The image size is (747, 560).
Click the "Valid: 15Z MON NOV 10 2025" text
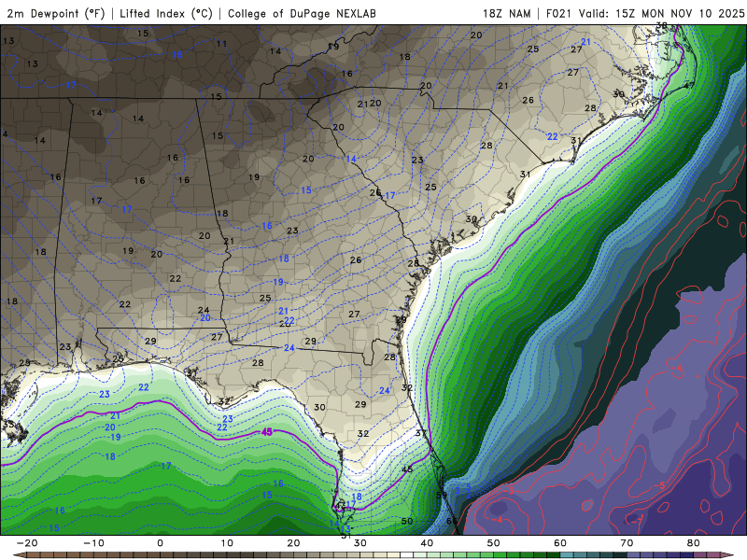661,13
